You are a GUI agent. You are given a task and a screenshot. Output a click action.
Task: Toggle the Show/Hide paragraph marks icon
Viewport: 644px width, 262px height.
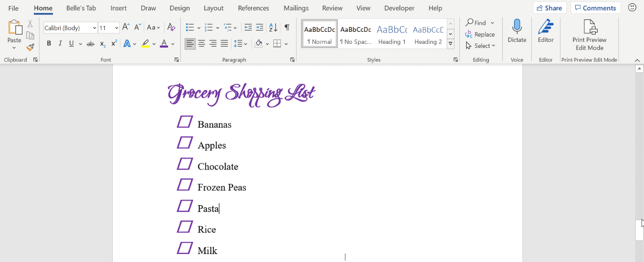pos(287,27)
